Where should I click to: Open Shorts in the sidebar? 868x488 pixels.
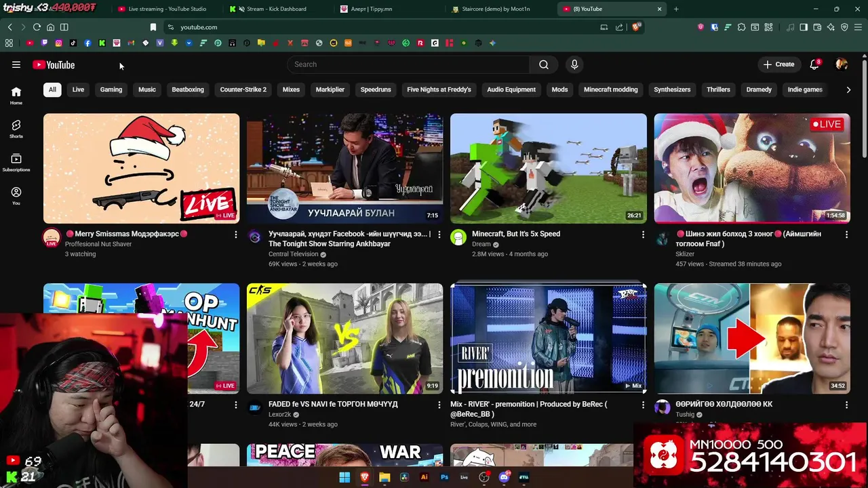point(16,129)
